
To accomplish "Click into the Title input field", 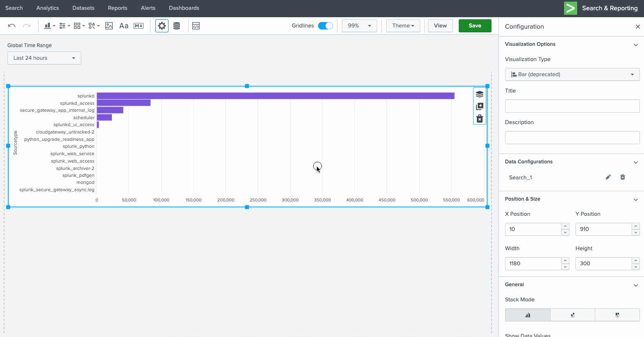I will [x=572, y=106].
